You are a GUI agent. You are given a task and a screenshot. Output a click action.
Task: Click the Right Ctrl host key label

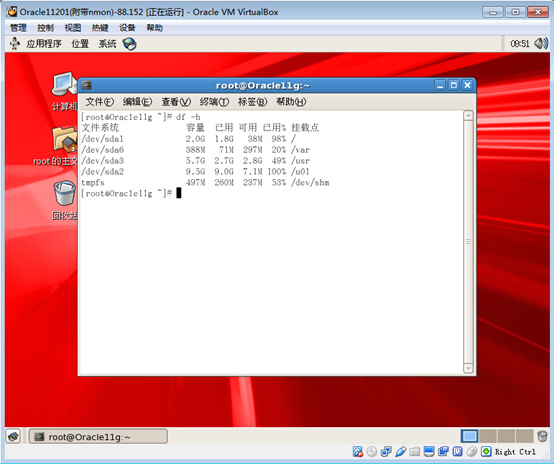pos(515,452)
